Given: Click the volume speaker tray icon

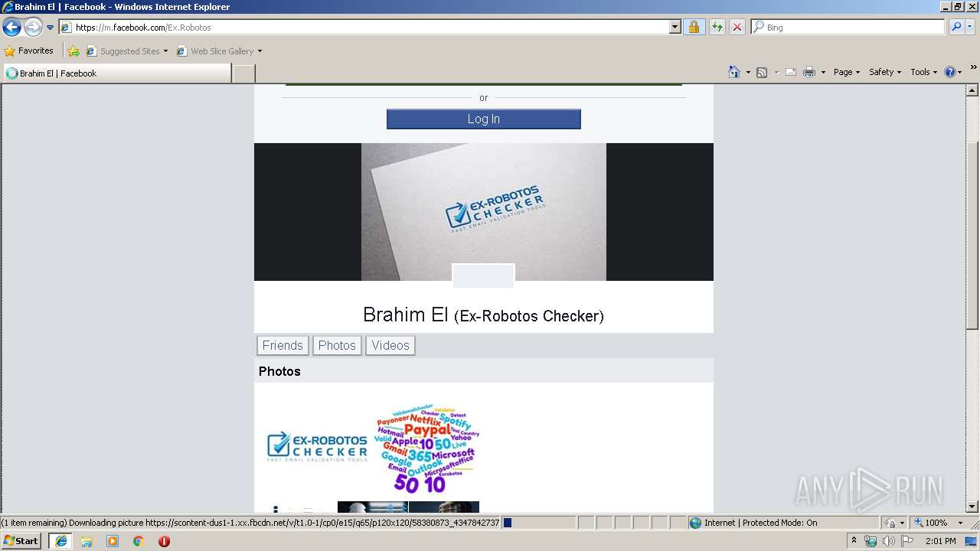Looking at the screenshot, I should click(x=888, y=541).
